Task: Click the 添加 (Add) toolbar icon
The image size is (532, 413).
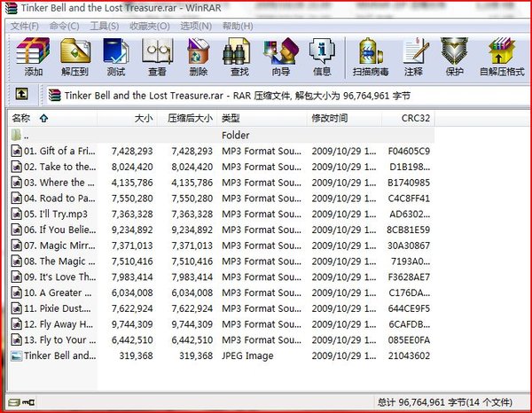Action: point(33,51)
